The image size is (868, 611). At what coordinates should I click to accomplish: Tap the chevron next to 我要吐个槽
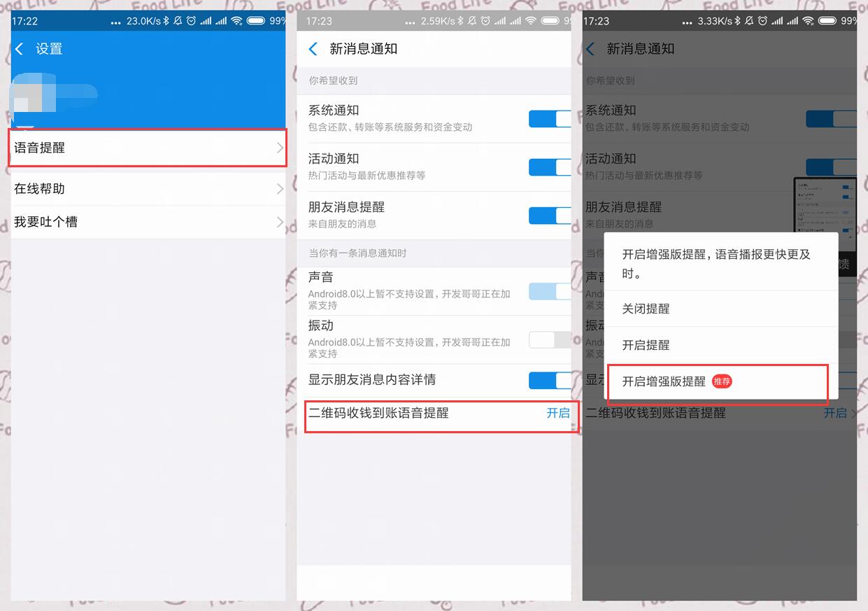point(280,222)
